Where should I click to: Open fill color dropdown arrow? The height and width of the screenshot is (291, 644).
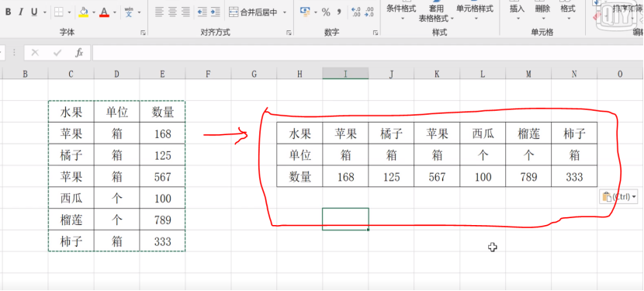pos(94,12)
